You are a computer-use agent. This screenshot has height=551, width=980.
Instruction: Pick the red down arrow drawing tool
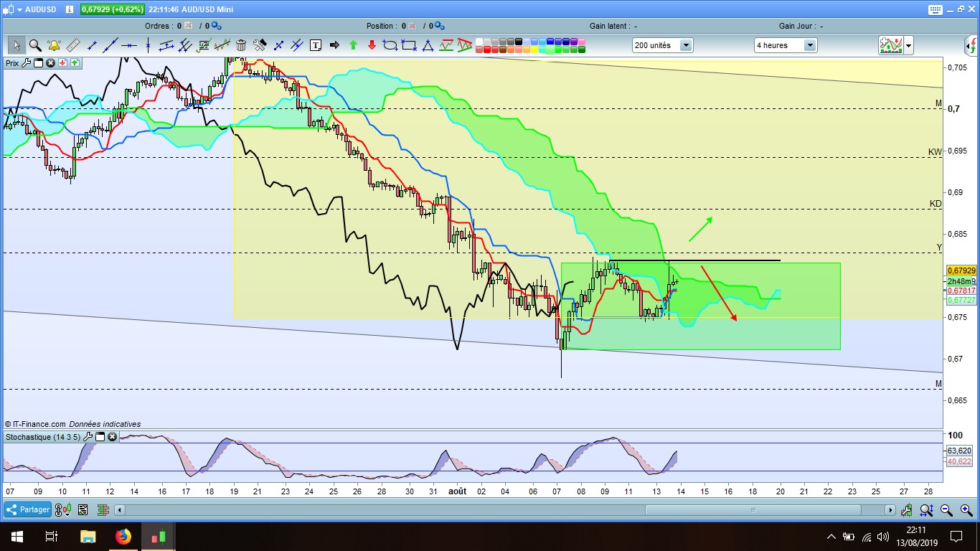tap(372, 45)
